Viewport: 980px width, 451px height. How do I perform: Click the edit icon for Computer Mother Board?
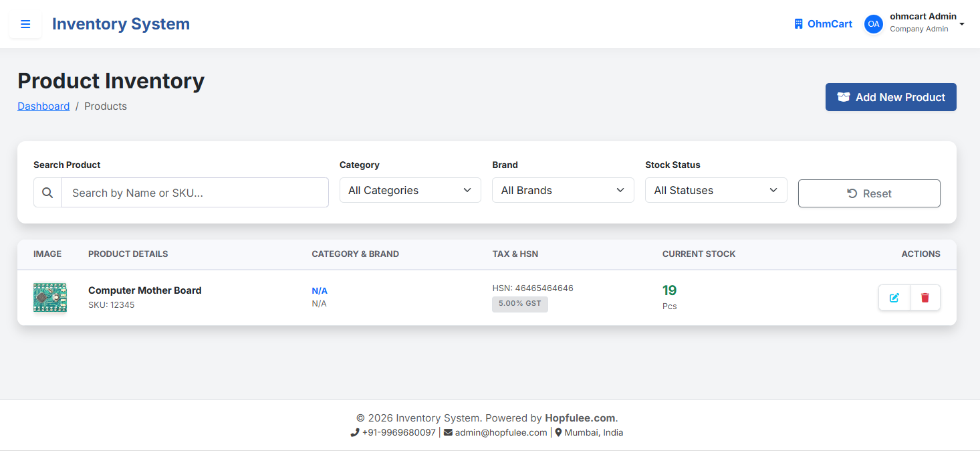(x=894, y=298)
